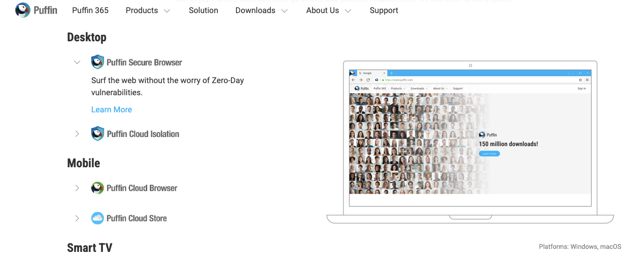The height and width of the screenshot is (265, 644).
Task: Click the Puffin Secure Browser title
Action: tap(144, 62)
